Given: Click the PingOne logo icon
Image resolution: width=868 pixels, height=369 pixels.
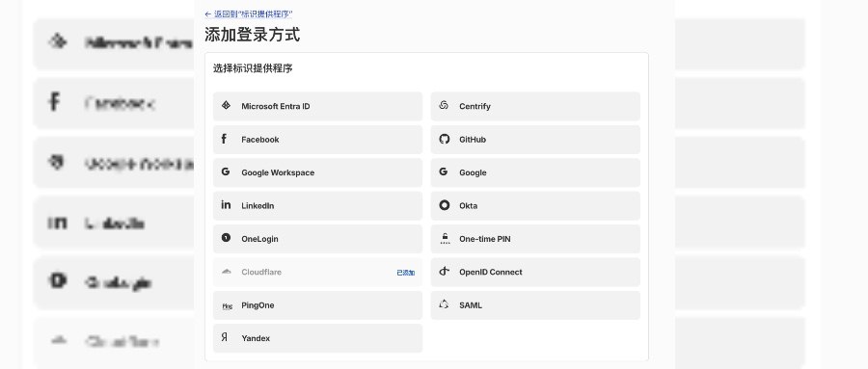Looking at the screenshot, I should click(x=227, y=306).
